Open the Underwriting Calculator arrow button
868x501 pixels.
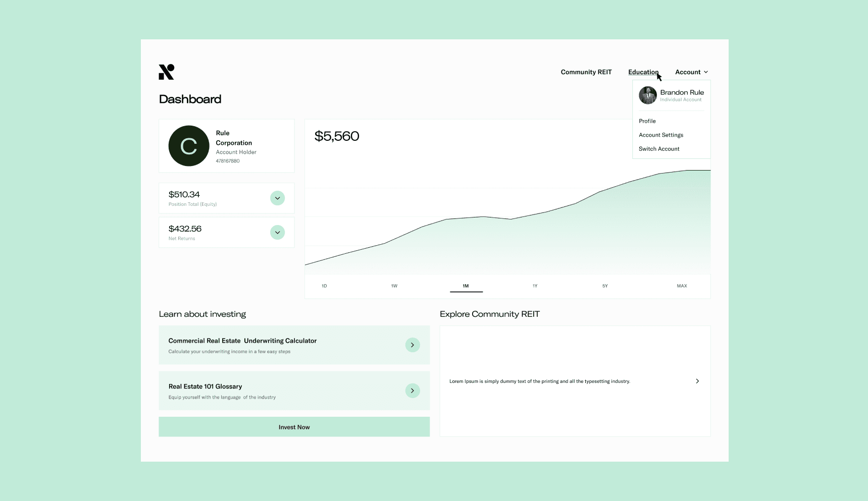413,345
